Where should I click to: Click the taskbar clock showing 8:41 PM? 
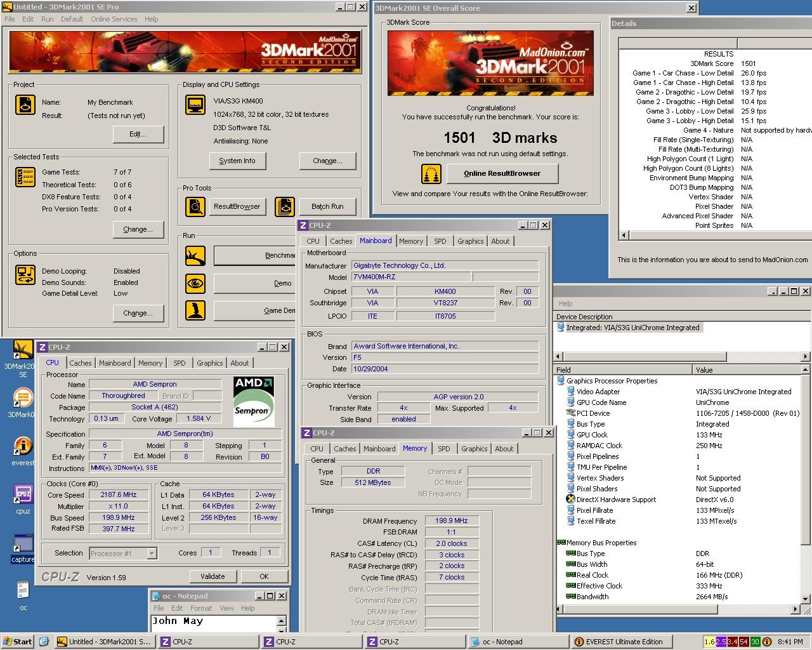point(790,642)
